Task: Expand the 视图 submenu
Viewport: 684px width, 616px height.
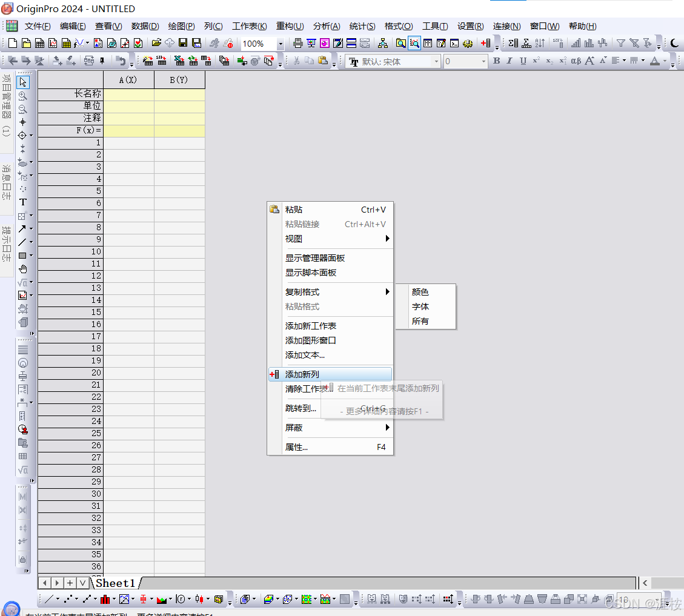Action: [x=330, y=239]
